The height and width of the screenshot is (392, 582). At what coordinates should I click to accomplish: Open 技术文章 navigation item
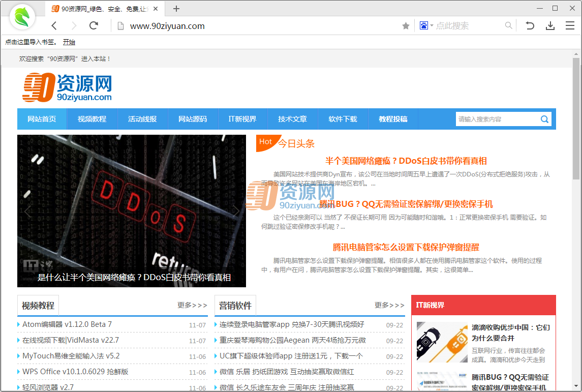(x=292, y=119)
